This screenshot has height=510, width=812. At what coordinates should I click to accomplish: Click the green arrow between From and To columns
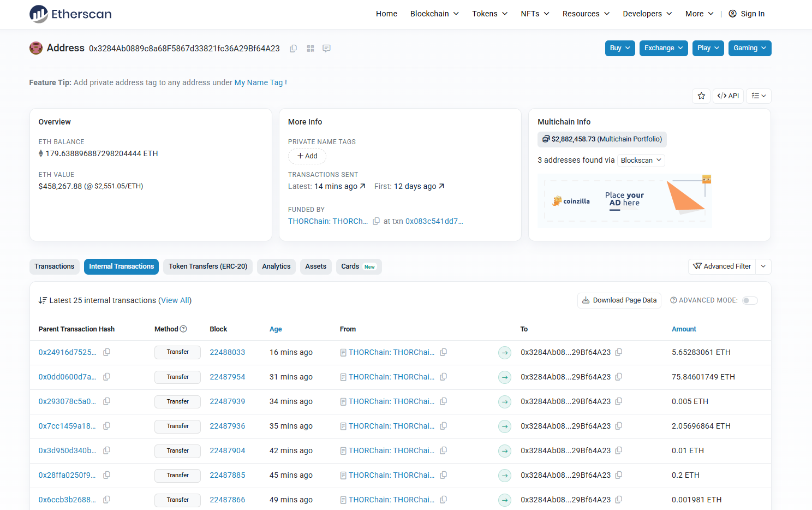[x=504, y=352]
